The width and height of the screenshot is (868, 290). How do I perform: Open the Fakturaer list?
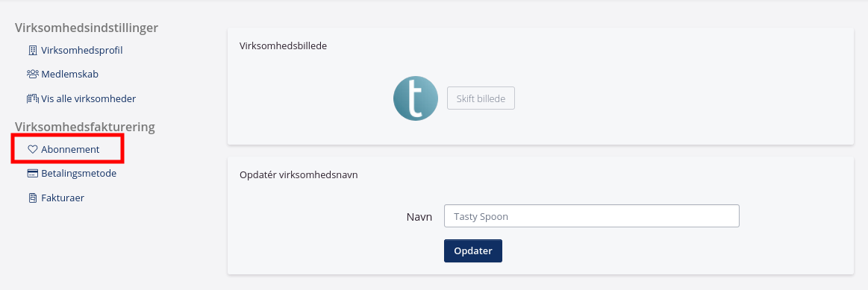(x=63, y=198)
